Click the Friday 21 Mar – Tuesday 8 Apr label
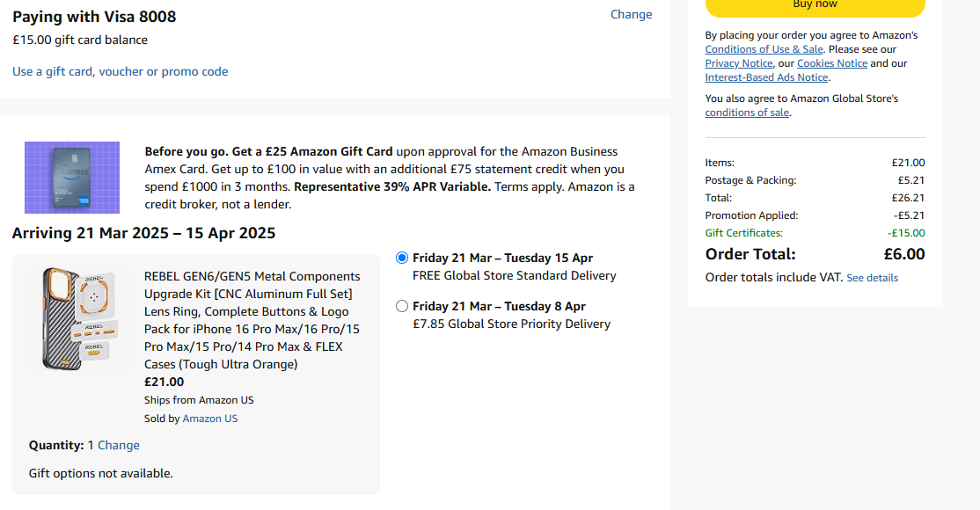Viewport: 980px width, 510px height. point(499,306)
